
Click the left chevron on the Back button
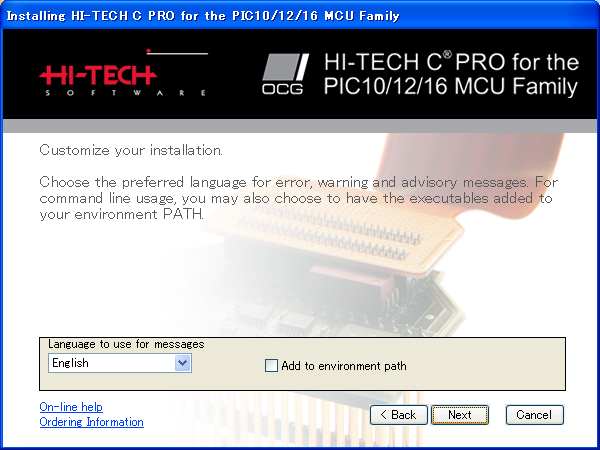[383, 415]
